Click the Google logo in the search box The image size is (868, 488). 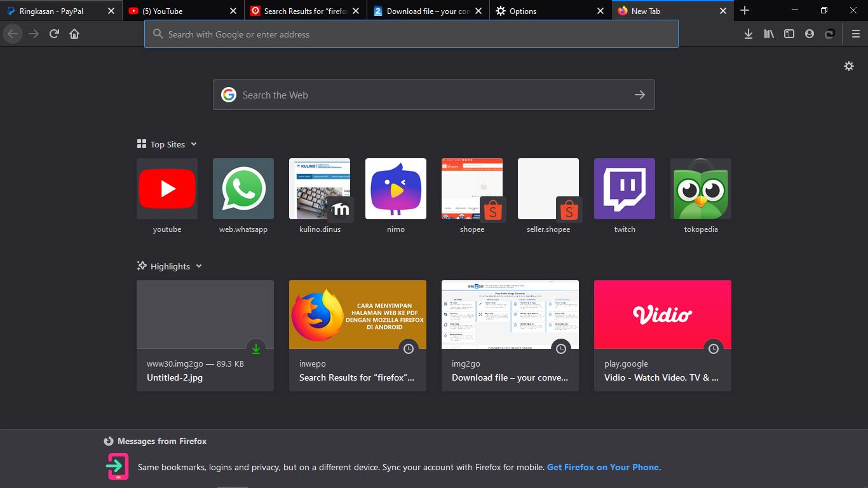pyautogui.click(x=229, y=95)
